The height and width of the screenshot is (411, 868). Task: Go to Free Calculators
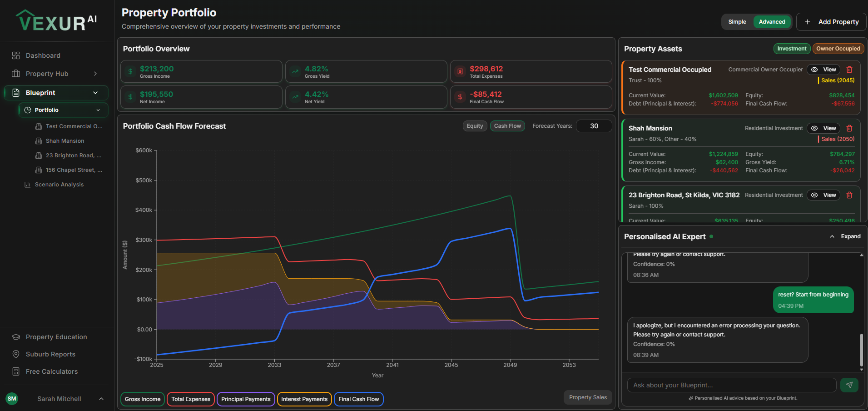pos(52,371)
